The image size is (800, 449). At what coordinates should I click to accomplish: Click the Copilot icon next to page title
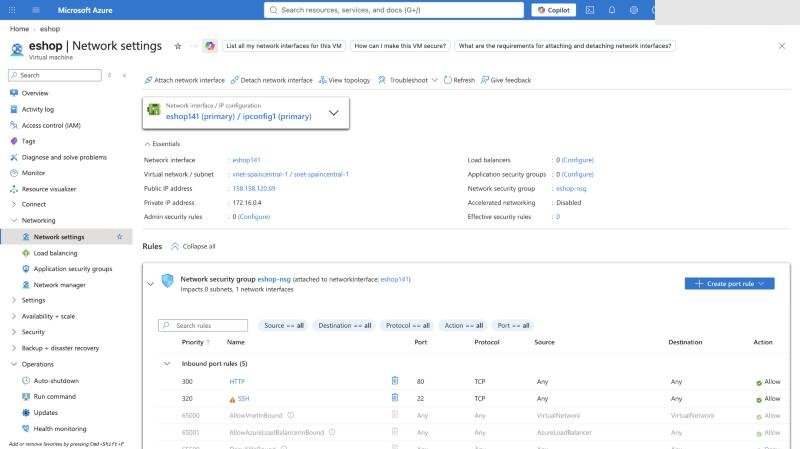pos(210,46)
